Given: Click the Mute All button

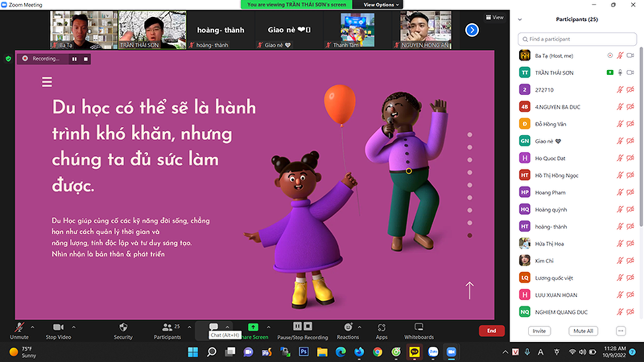Looking at the screenshot, I should tap(583, 331).
